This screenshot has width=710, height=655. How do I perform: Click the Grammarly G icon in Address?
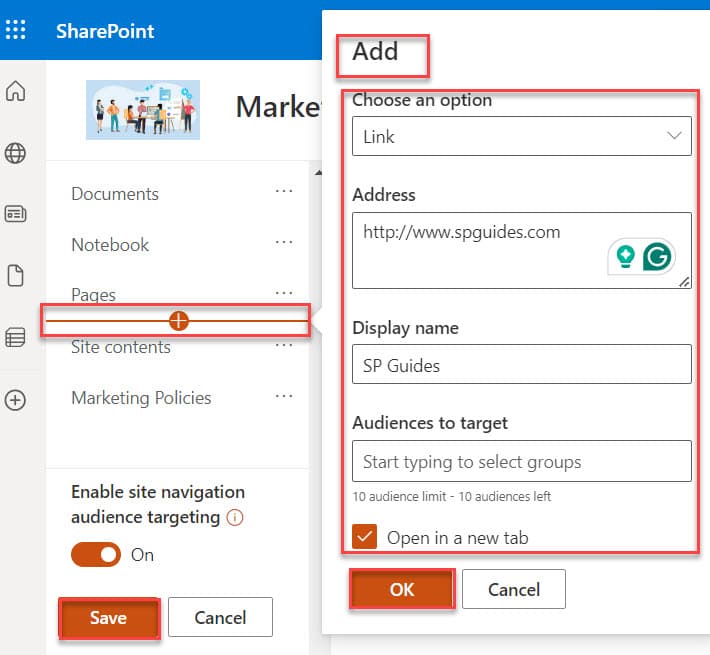[657, 257]
